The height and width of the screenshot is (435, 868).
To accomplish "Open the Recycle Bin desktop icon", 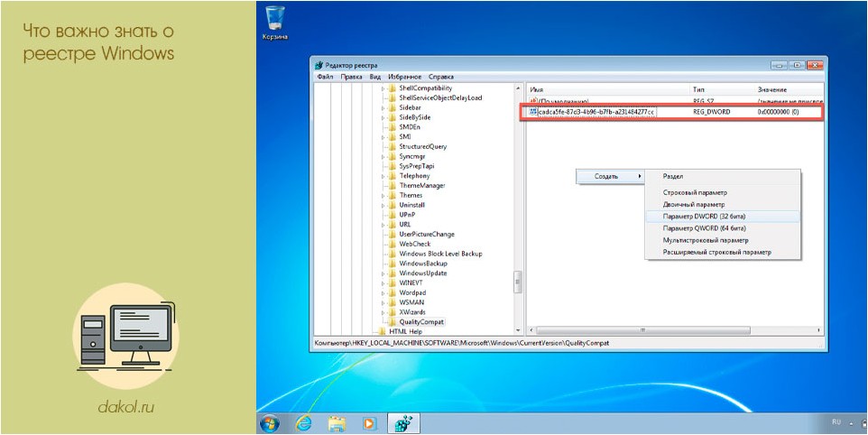I will (x=275, y=23).
